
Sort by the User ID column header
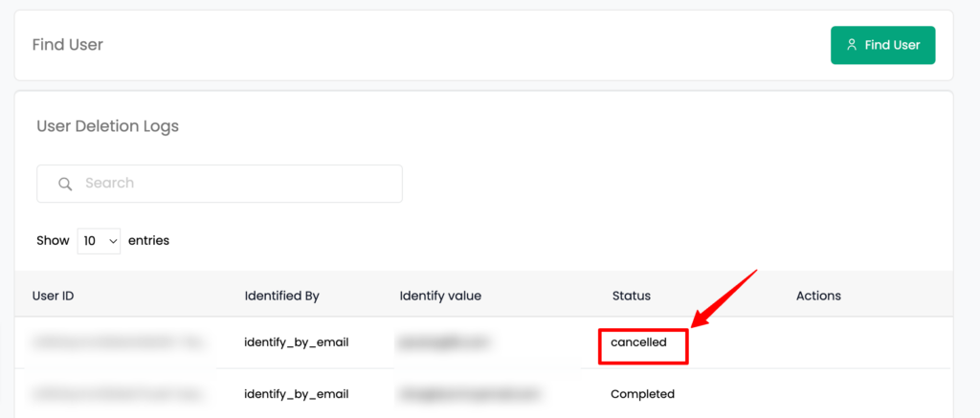click(54, 296)
